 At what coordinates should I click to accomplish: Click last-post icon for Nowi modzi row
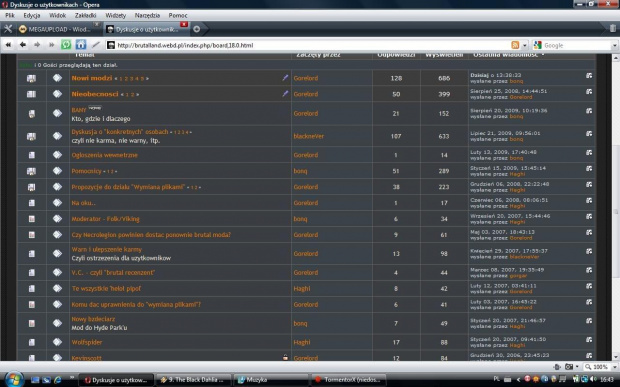(x=589, y=76)
